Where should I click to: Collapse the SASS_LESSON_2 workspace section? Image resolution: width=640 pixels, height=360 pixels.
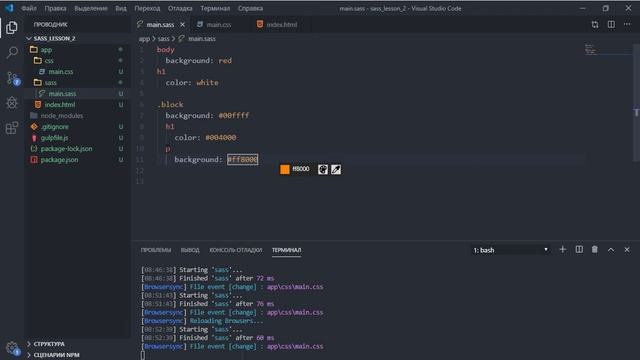pyautogui.click(x=78, y=38)
